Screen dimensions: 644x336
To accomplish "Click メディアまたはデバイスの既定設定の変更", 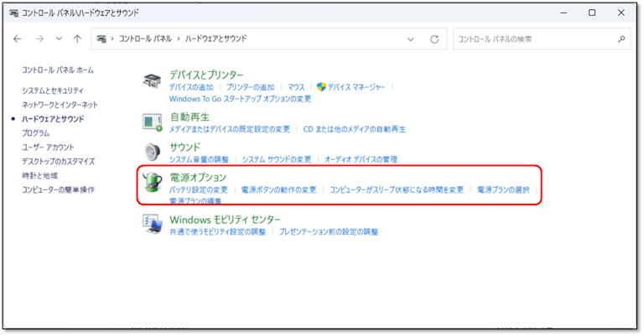I will (x=230, y=129).
